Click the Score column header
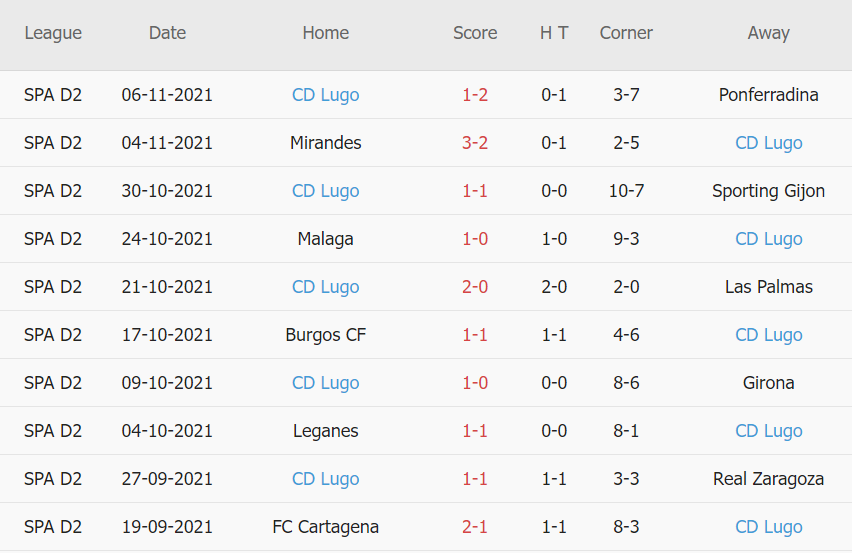 475,33
